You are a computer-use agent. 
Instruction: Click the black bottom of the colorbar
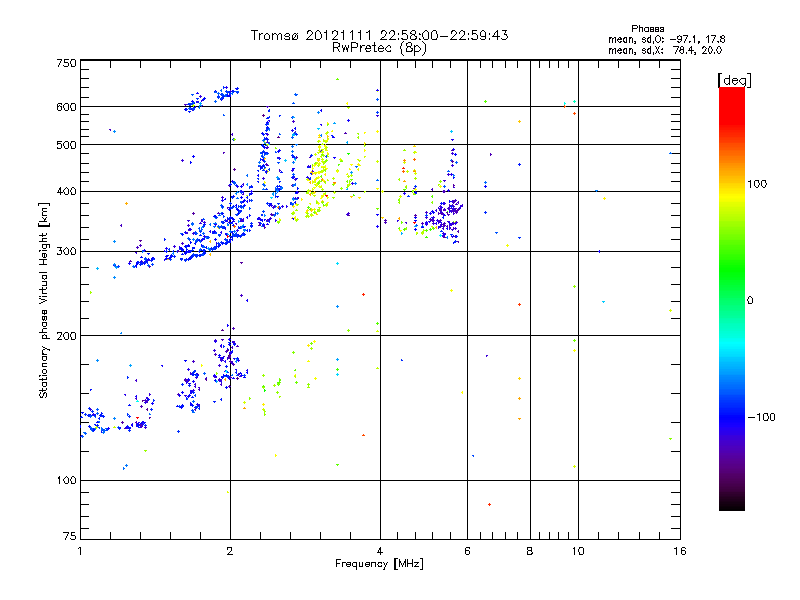[x=732, y=503]
